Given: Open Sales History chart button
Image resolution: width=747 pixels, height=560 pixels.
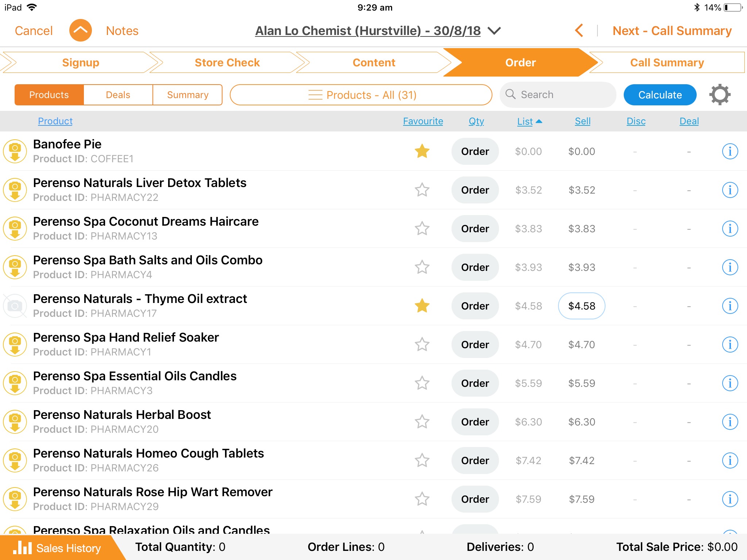Looking at the screenshot, I should [58, 548].
